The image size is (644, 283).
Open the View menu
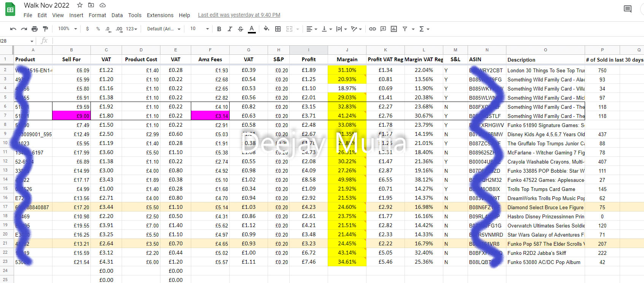(x=58, y=15)
